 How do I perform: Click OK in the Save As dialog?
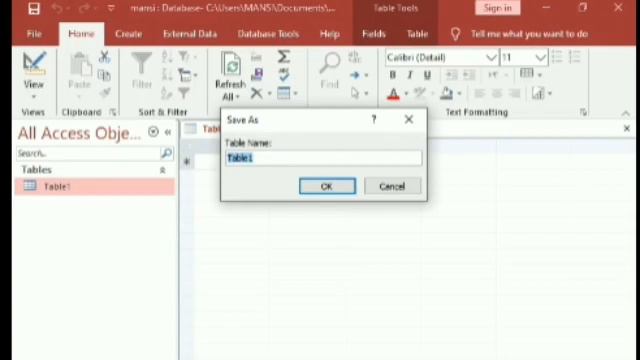click(327, 187)
